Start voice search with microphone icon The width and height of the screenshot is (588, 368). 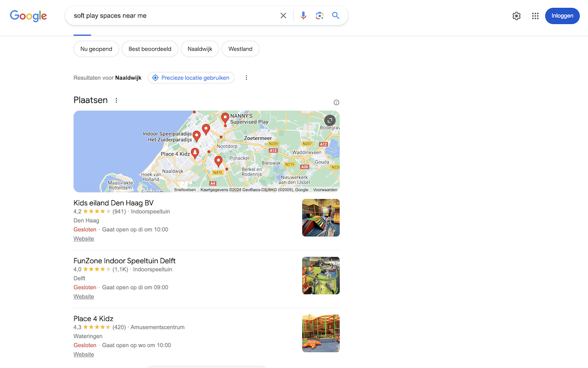tap(303, 16)
